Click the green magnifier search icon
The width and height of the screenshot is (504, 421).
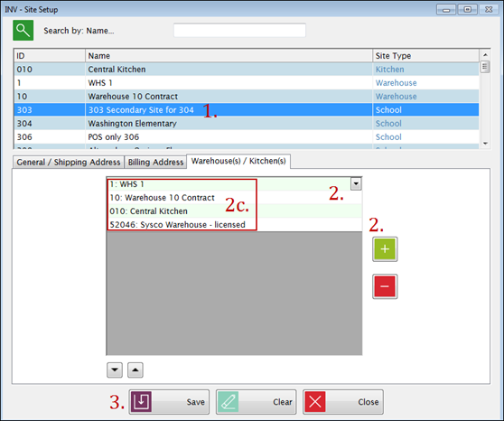[x=23, y=30]
